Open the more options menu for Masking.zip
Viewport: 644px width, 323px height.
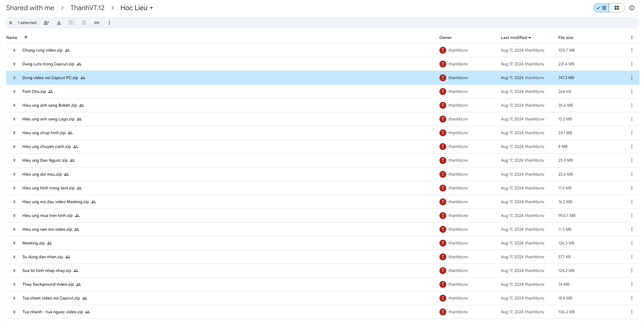click(632, 243)
